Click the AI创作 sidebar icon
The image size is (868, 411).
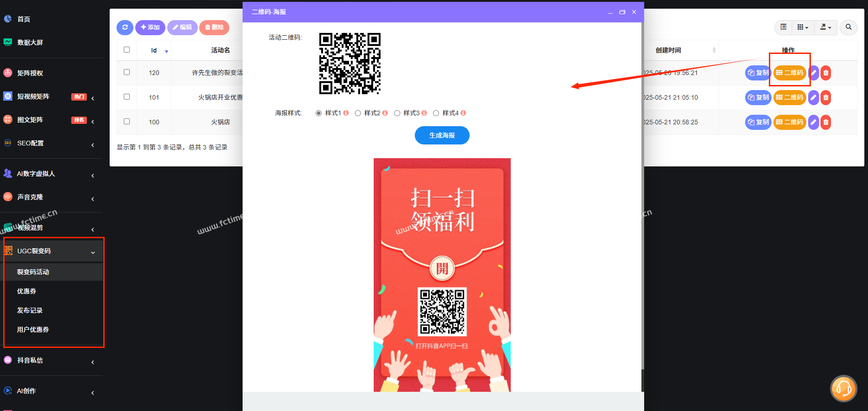click(x=8, y=390)
